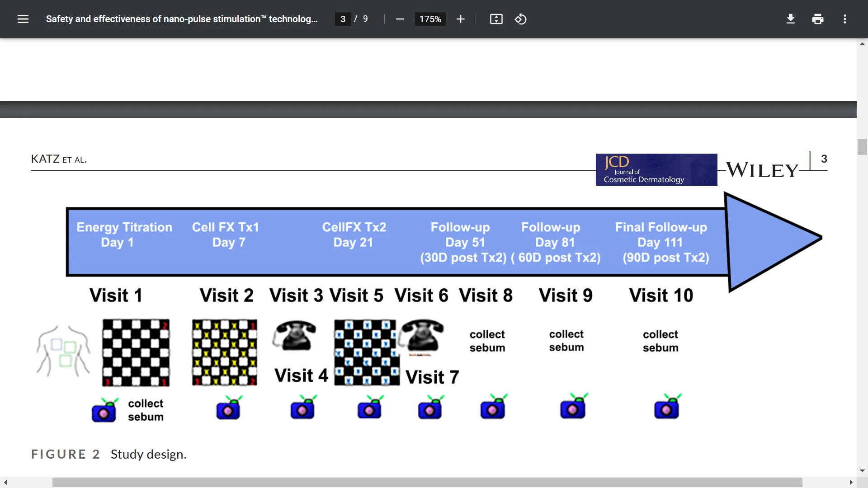Click the Visit 10 heading
Screen dimensions: 868x488
coord(661,296)
